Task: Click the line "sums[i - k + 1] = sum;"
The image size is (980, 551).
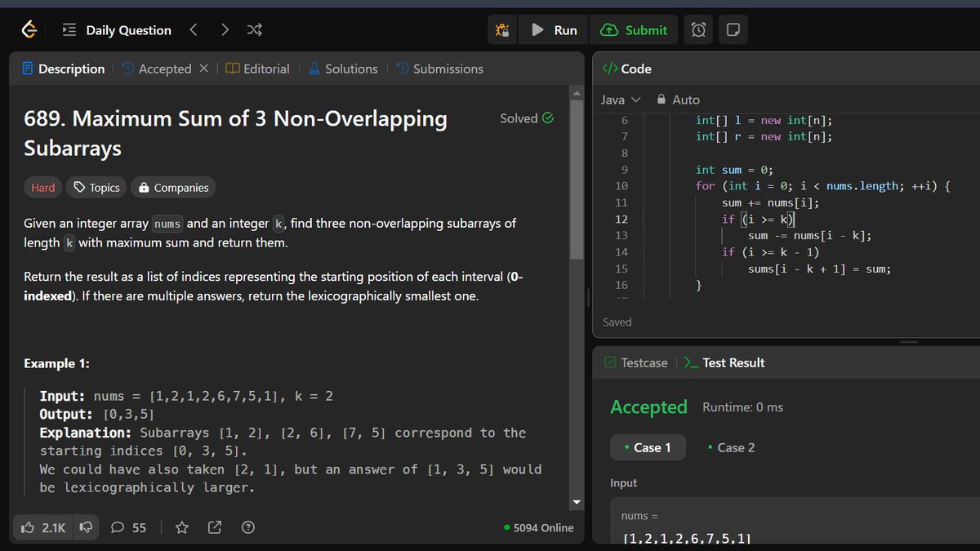Action: (819, 269)
